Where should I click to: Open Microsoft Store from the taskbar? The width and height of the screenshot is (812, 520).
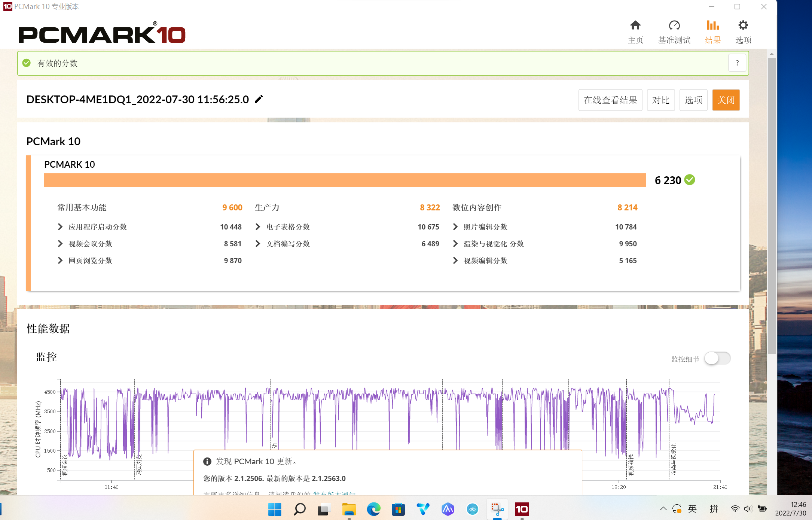click(x=398, y=509)
